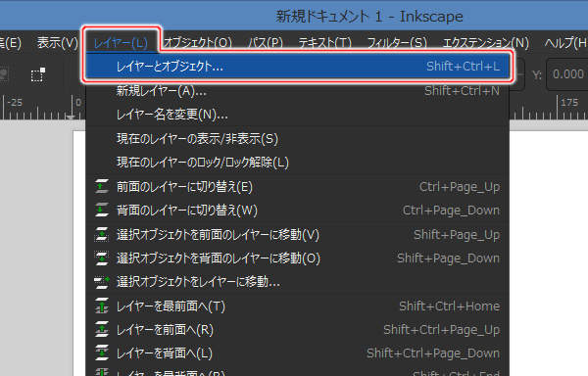The height and width of the screenshot is (376, 588).
Task: Select 現在のレイヤーの表示/非表示(S)
Action: coord(298,139)
